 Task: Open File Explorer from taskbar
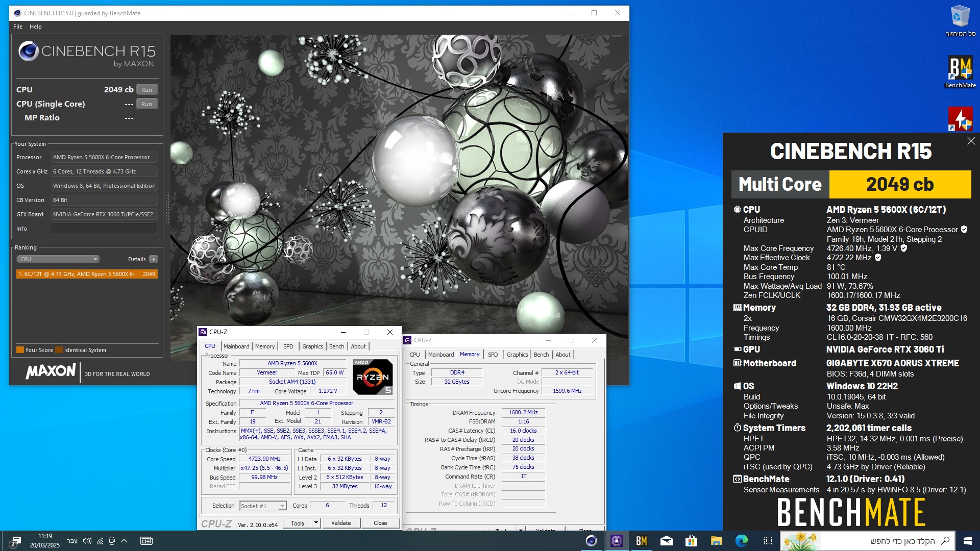coord(717,541)
